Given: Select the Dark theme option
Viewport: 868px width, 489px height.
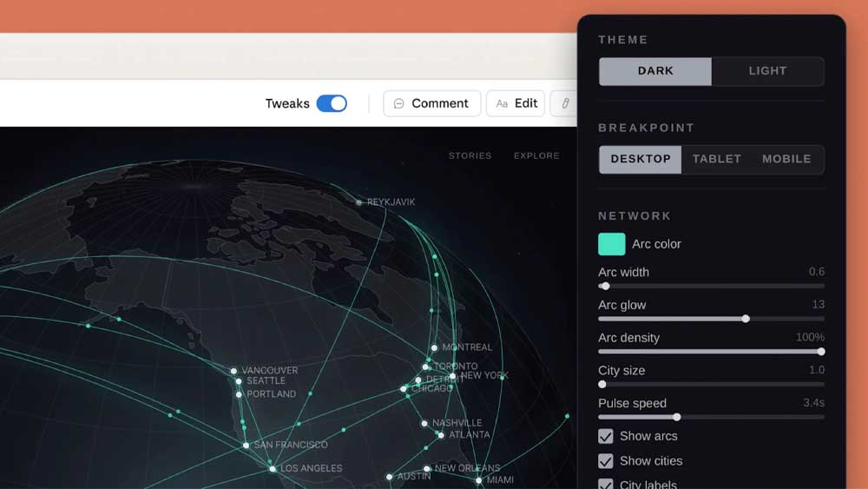Looking at the screenshot, I should pos(655,71).
